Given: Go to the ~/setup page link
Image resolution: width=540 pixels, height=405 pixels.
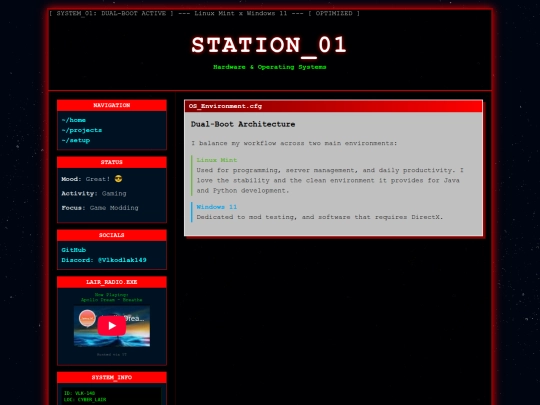Looking at the screenshot, I should click(x=75, y=141).
